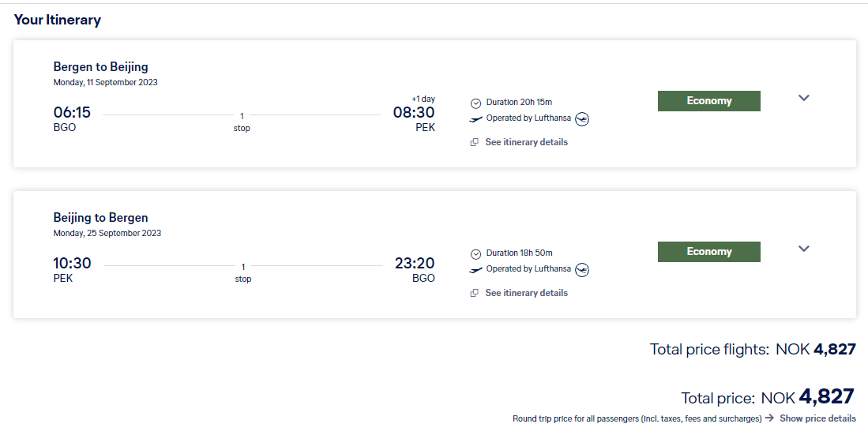Screen dimensions: 868x435
Task: Expand the Bergen to Beijing flight card chevron
Action: pos(804,98)
